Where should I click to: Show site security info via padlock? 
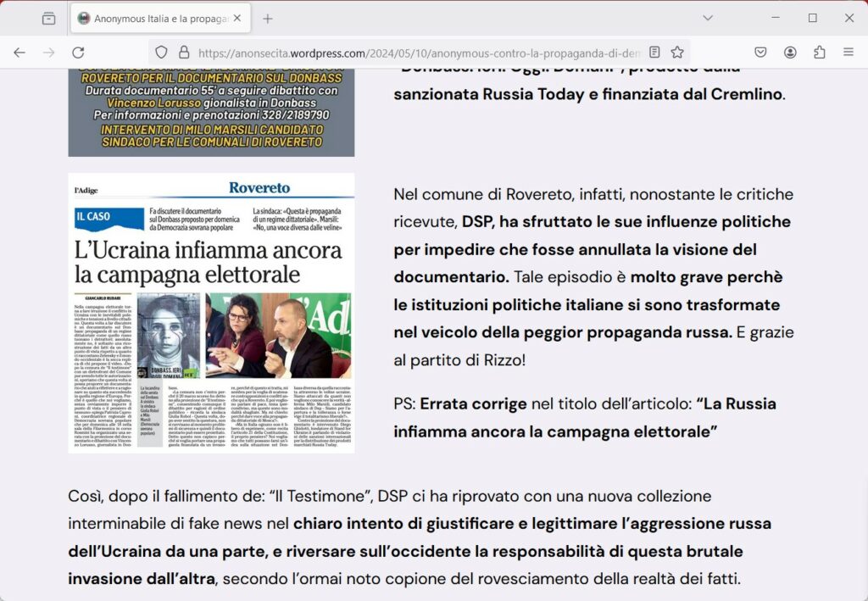coord(183,53)
